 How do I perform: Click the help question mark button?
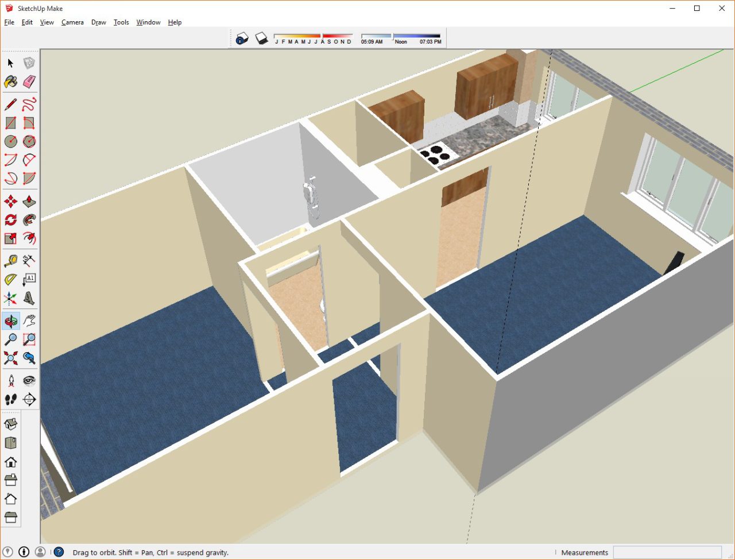59,552
